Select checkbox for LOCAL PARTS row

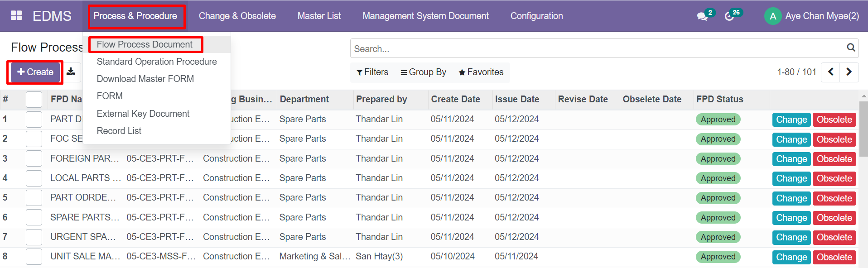[34, 178]
